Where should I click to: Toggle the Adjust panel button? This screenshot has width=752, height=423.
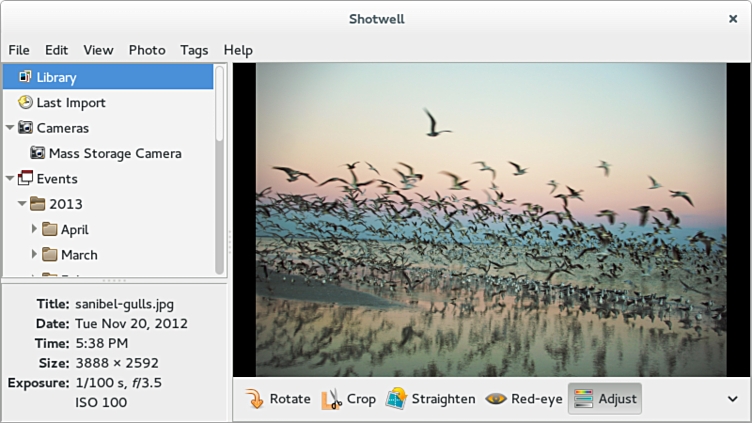(605, 399)
